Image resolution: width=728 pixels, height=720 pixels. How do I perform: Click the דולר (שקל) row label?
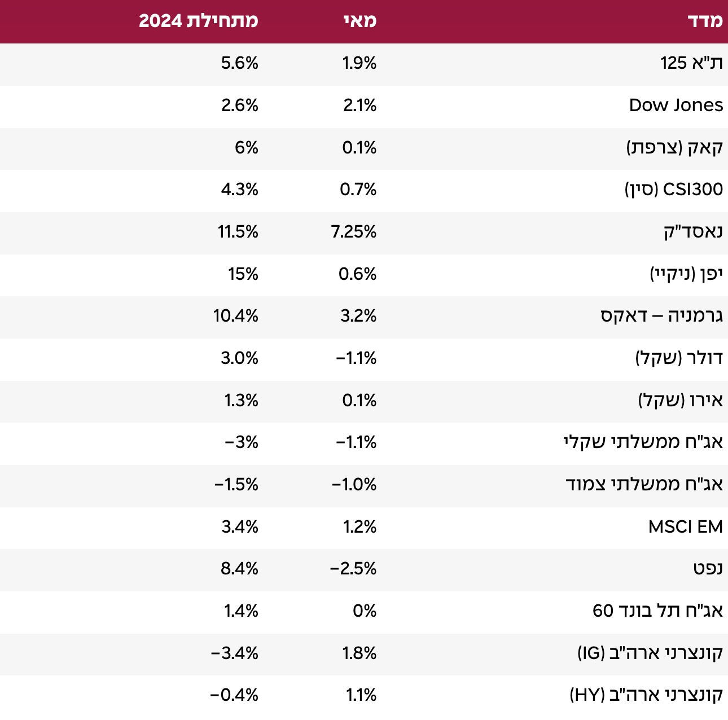click(679, 358)
